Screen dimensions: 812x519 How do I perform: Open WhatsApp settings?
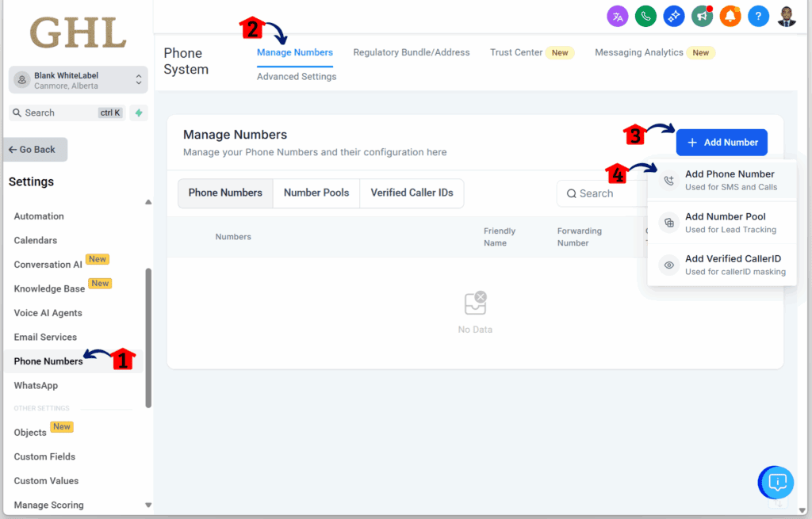pos(36,386)
